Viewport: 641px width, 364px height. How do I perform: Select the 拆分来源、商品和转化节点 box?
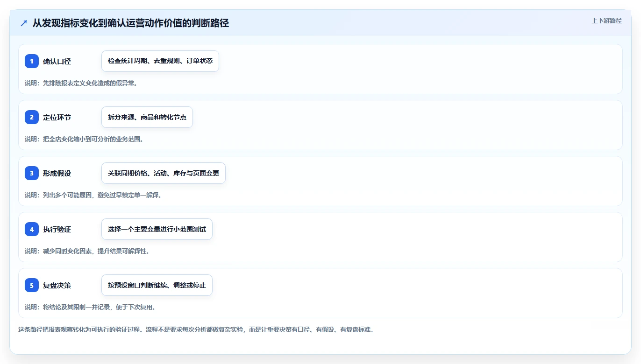pyautogui.click(x=147, y=117)
